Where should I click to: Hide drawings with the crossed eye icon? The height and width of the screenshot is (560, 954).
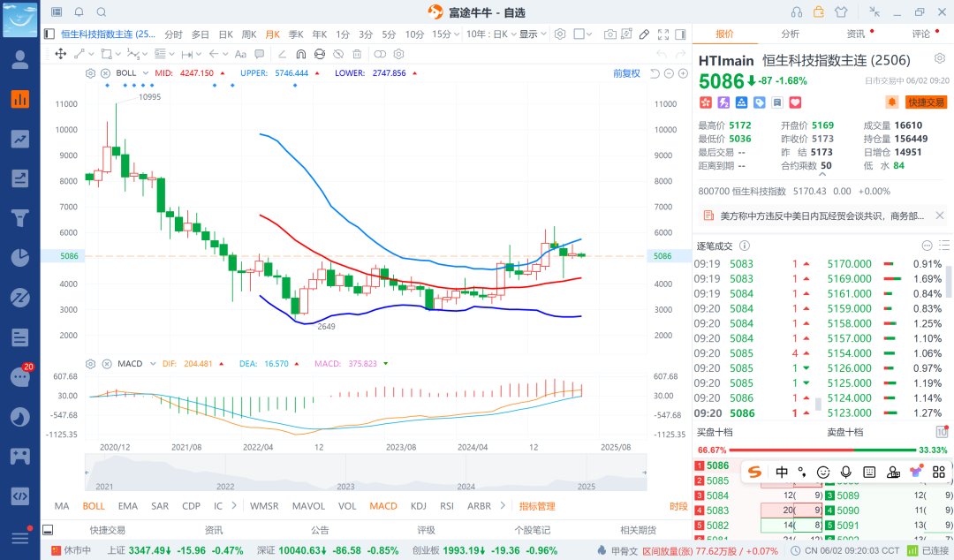click(x=338, y=54)
